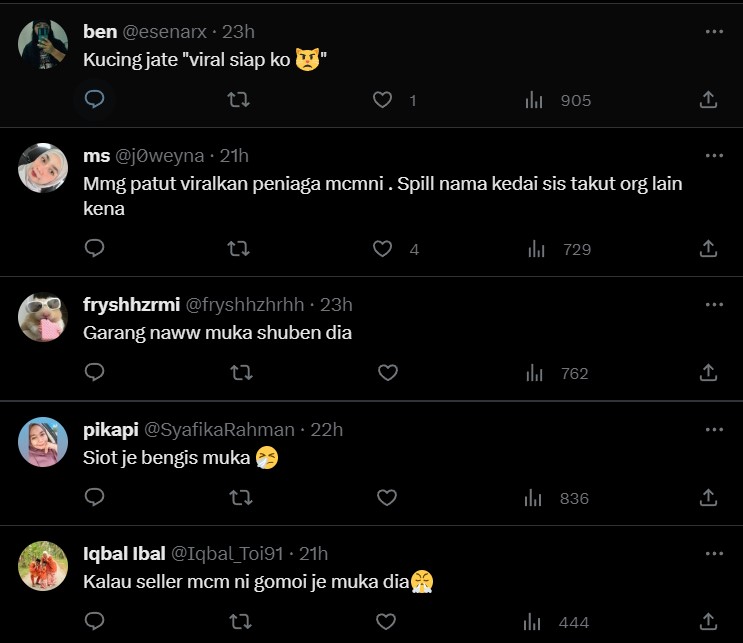Reply to ms's tweet about peniaga
Screen dimensions: 743x643
(95, 248)
